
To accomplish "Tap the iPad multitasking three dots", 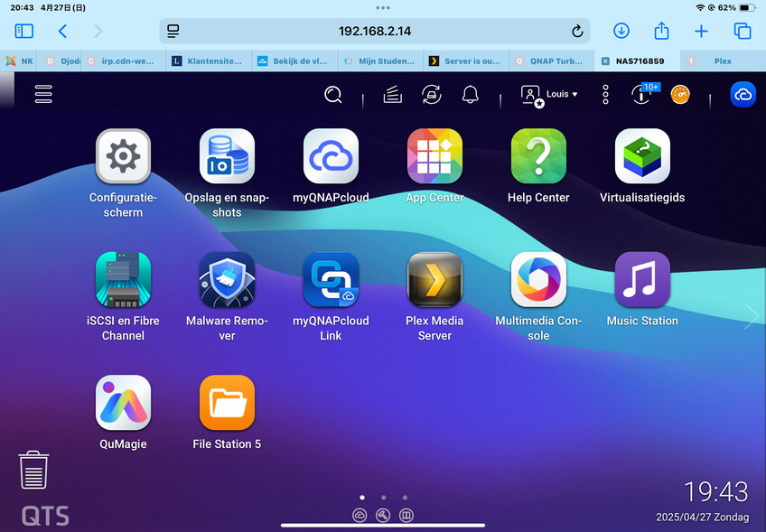I will pyautogui.click(x=383, y=8).
